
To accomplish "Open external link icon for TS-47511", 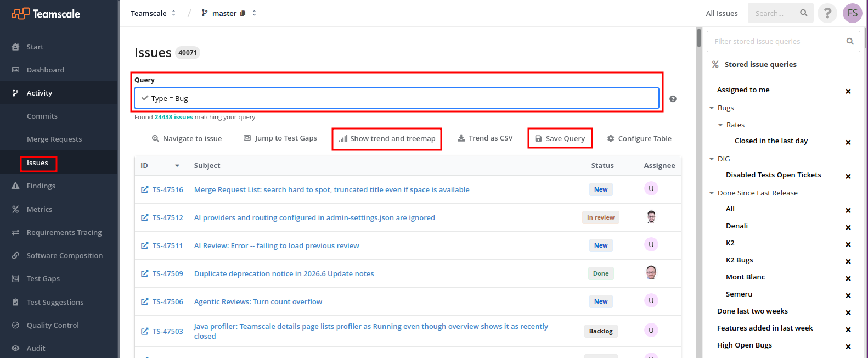I will (x=144, y=245).
